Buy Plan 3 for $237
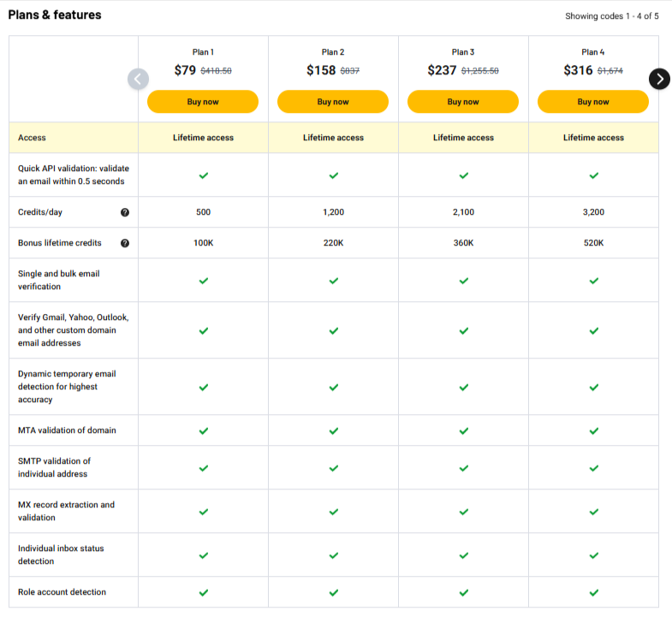 click(463, 102)
